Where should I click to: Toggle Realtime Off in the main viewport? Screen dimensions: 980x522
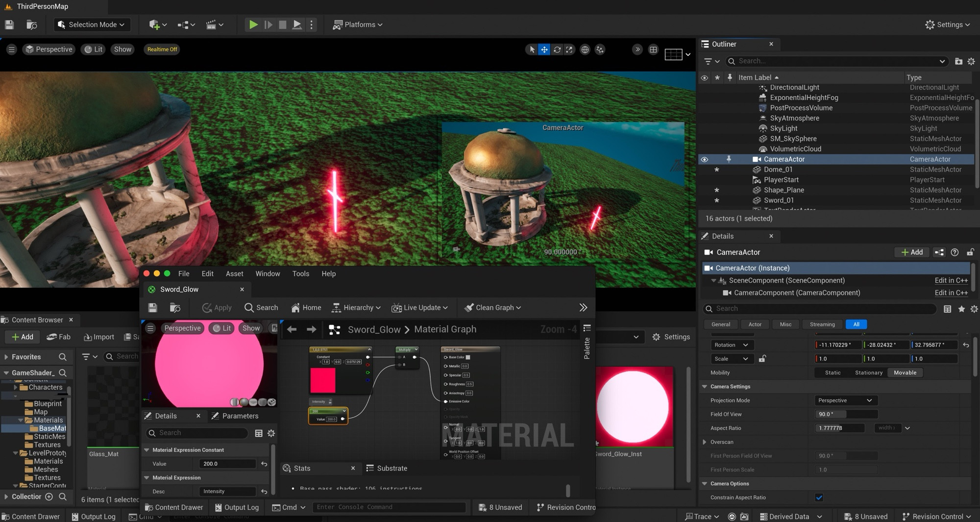(162, 50)
